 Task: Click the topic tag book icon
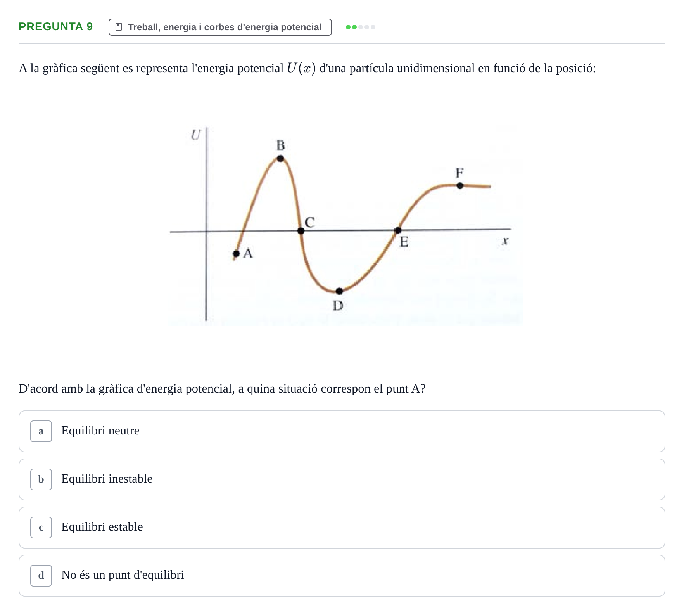click(x=119, y=27)
